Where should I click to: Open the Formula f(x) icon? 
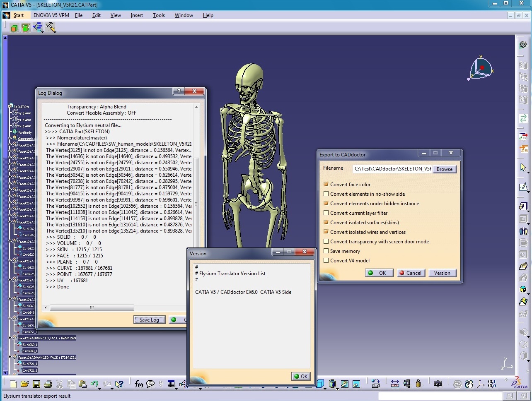pos(139,384)
